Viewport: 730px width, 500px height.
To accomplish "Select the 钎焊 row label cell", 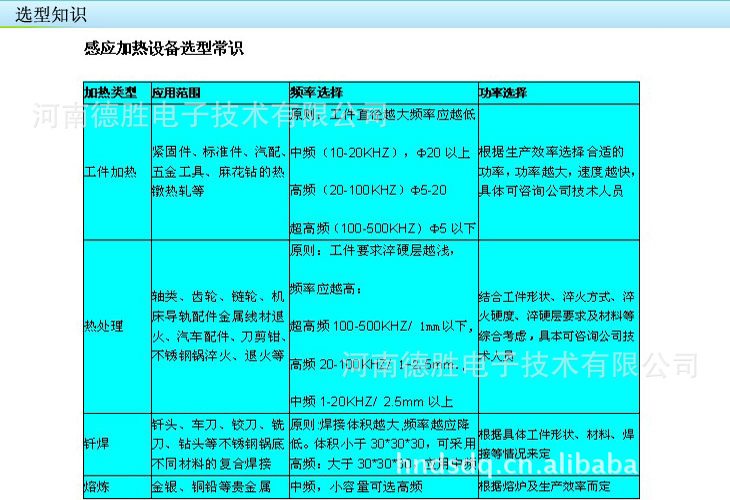I will [96, 439].
